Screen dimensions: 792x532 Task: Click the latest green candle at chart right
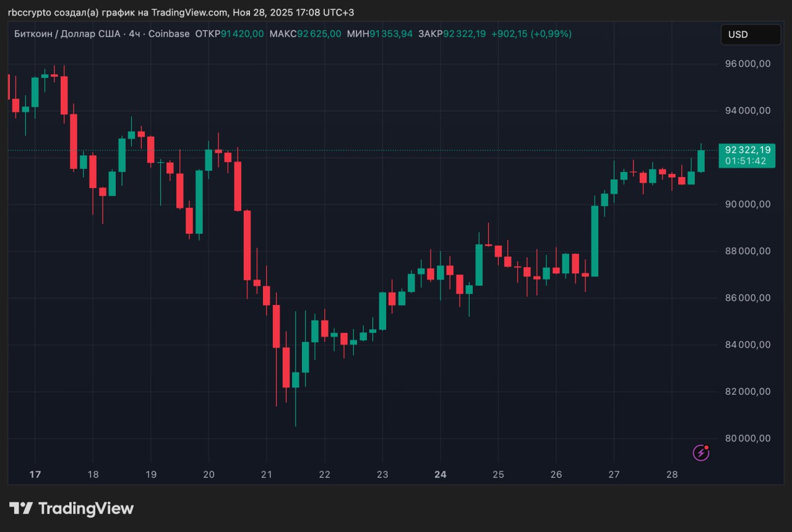[701, 161]
